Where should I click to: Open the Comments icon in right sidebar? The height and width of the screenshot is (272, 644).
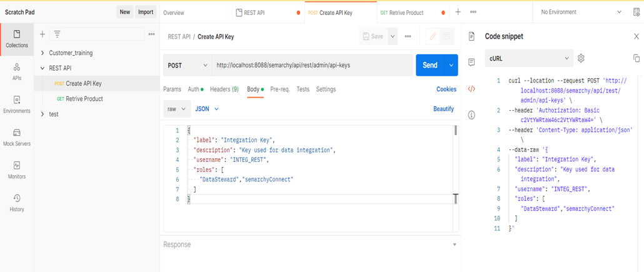(x=471, y=63)
